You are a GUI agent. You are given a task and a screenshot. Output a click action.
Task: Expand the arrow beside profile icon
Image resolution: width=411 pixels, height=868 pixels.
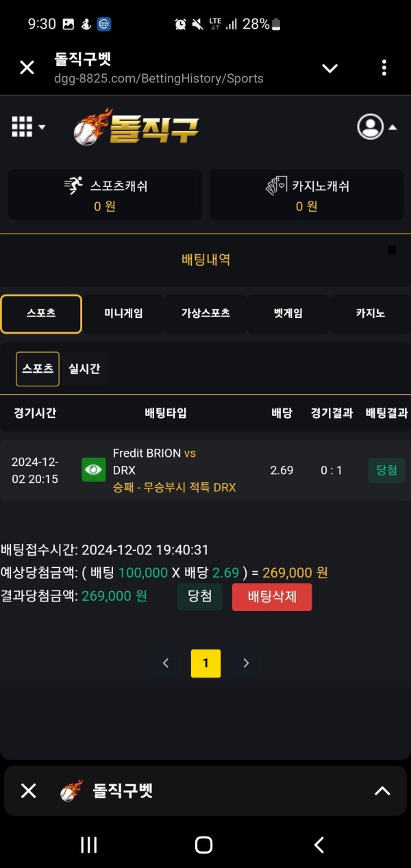[x=393, y=127]
